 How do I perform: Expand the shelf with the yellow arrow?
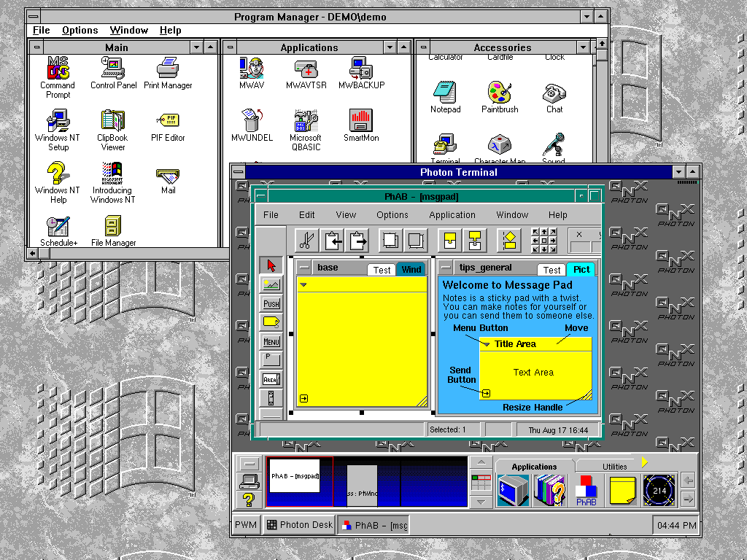pyautogui.click(x=644, y=462)
